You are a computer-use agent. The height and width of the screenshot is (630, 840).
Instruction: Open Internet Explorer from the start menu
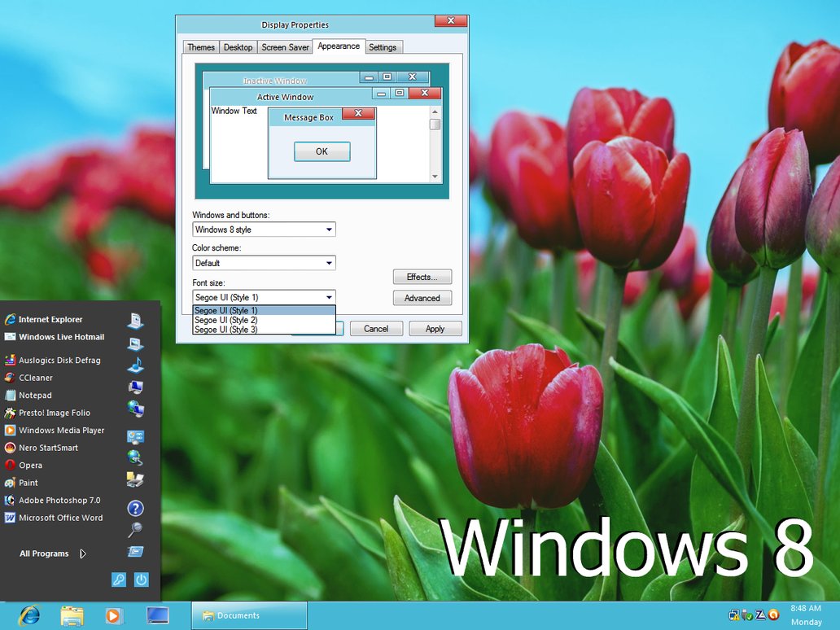50,319
